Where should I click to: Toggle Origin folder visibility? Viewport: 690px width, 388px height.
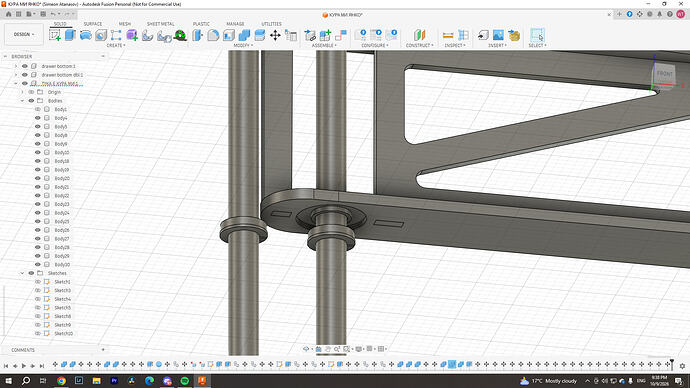tap(31, 92)
